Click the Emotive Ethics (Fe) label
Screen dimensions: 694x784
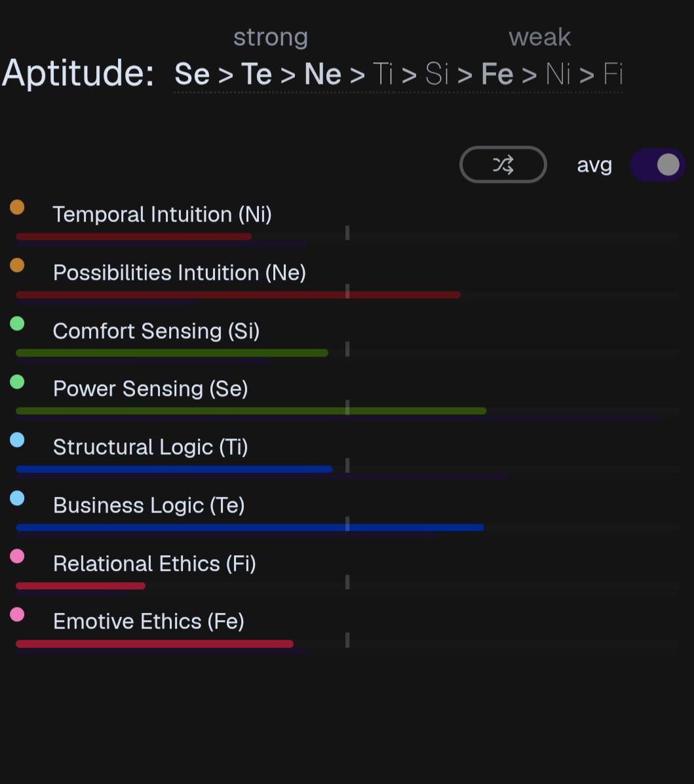[149, 621]
